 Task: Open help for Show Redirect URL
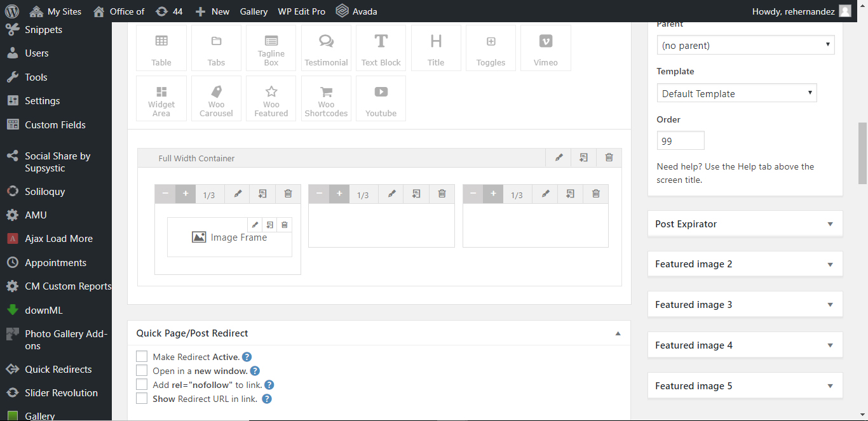267,399
